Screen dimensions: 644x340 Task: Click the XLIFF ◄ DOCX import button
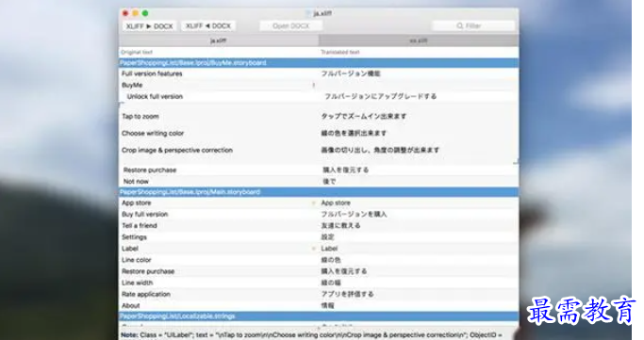[207, 25]
